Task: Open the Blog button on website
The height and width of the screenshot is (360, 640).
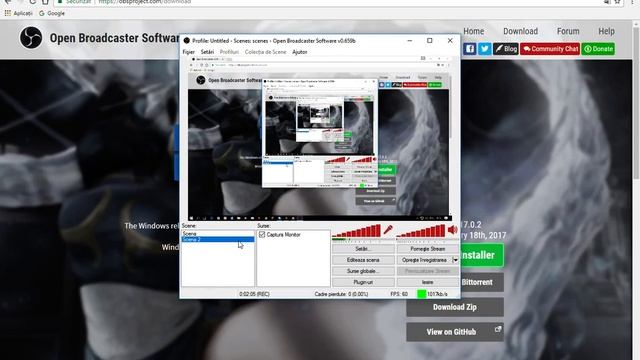Action: click(x=506, y=49)
